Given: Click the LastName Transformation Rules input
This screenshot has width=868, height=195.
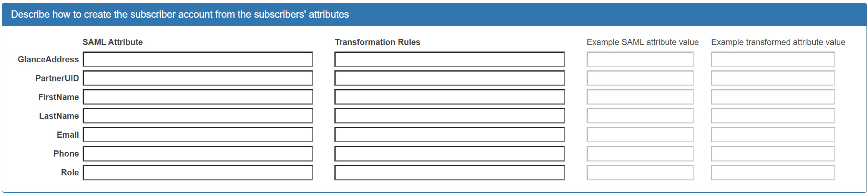Looking at the screenshot, I should point(449,116).
